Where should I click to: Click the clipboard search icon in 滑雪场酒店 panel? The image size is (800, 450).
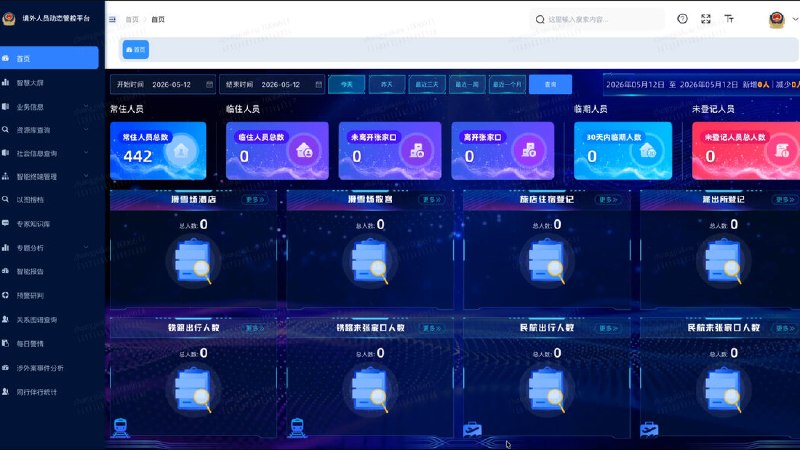click(x=193, y=262)
